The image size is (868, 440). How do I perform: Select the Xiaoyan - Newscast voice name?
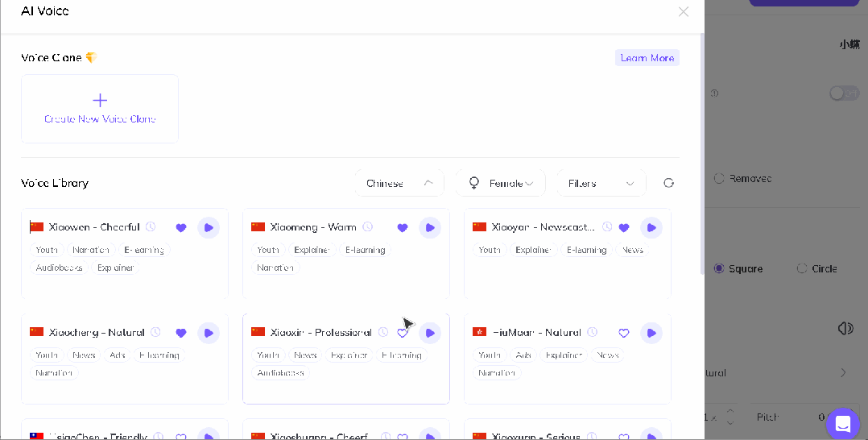[543, 227]
